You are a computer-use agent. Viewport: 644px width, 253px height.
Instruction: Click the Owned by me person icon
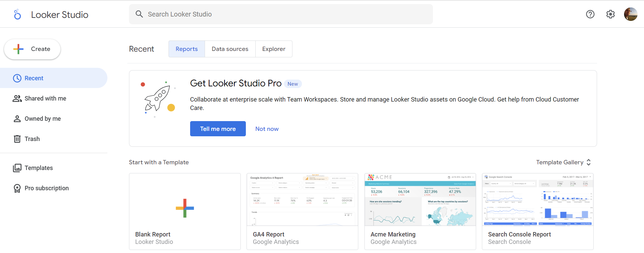(17, 119)
